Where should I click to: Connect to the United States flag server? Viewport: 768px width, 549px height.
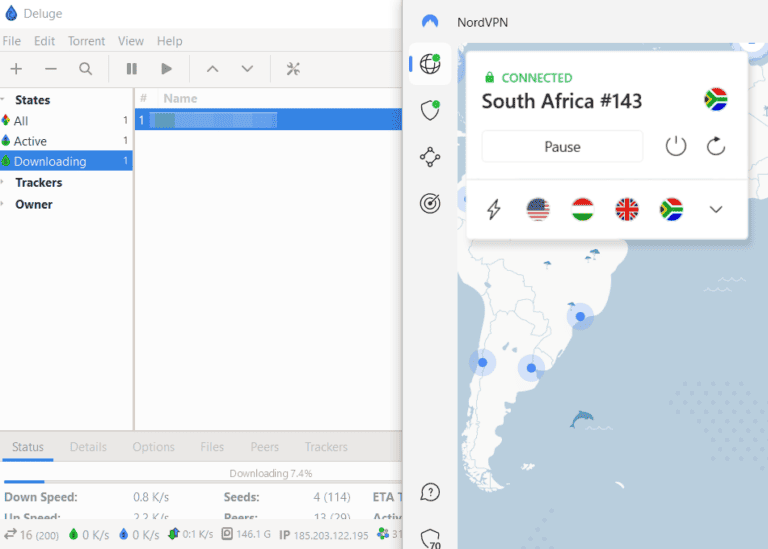coord(538,209)
